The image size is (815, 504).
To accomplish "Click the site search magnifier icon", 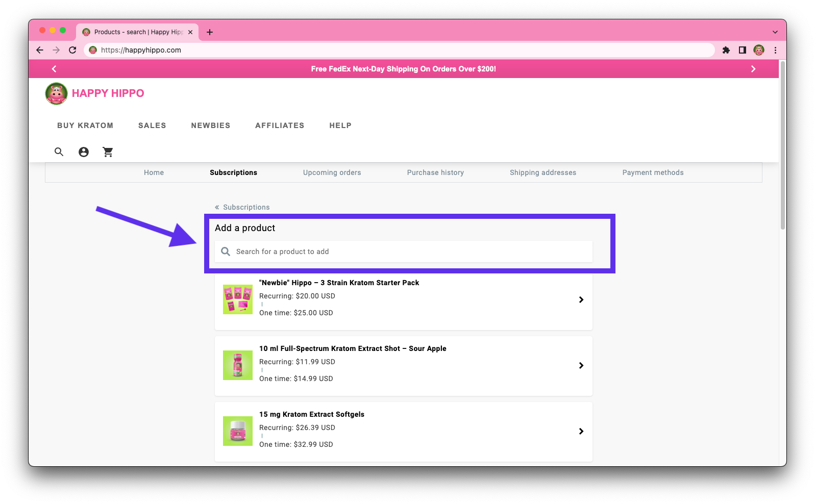I will pyautogui.click(x=59, y=152).
